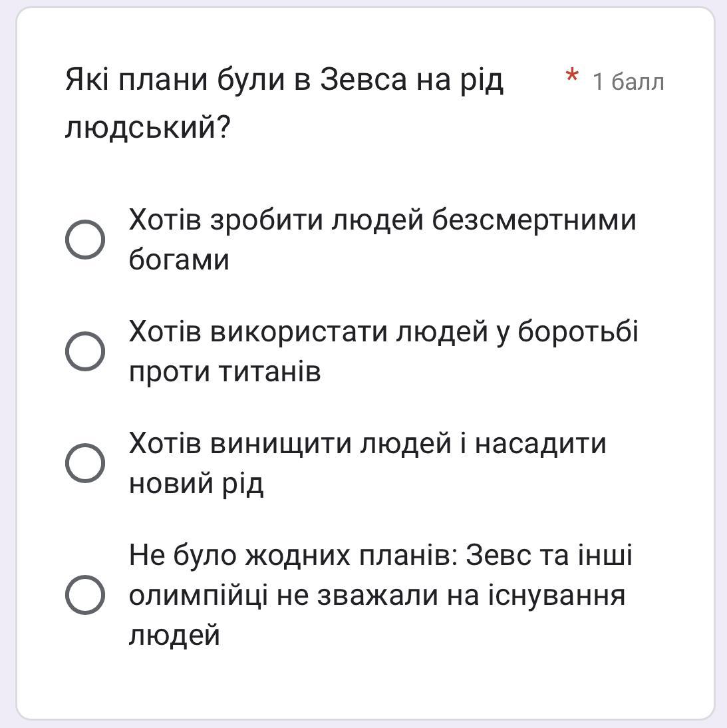Select radio button for 'боротьбі проти титанів' option
Screen dimensions: 727x728
point(85,351)
